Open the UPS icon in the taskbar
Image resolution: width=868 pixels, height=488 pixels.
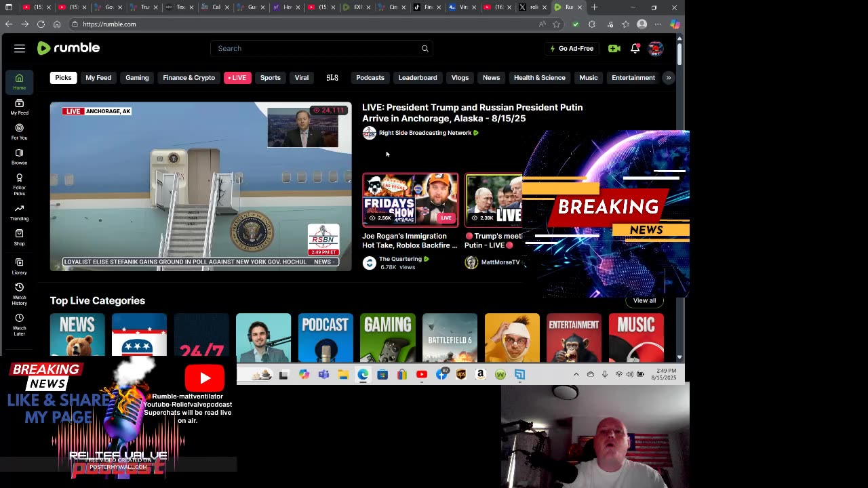[x=461, y=374]
